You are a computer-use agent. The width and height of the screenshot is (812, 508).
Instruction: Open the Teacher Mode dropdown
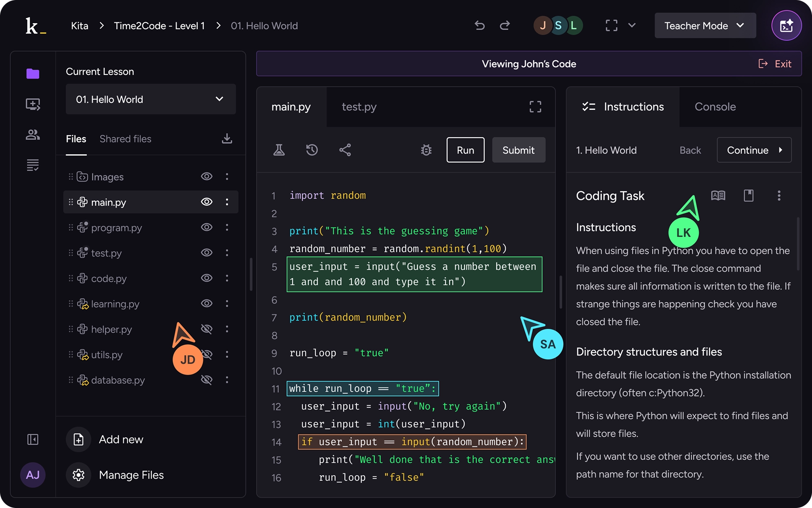point(705,26)
